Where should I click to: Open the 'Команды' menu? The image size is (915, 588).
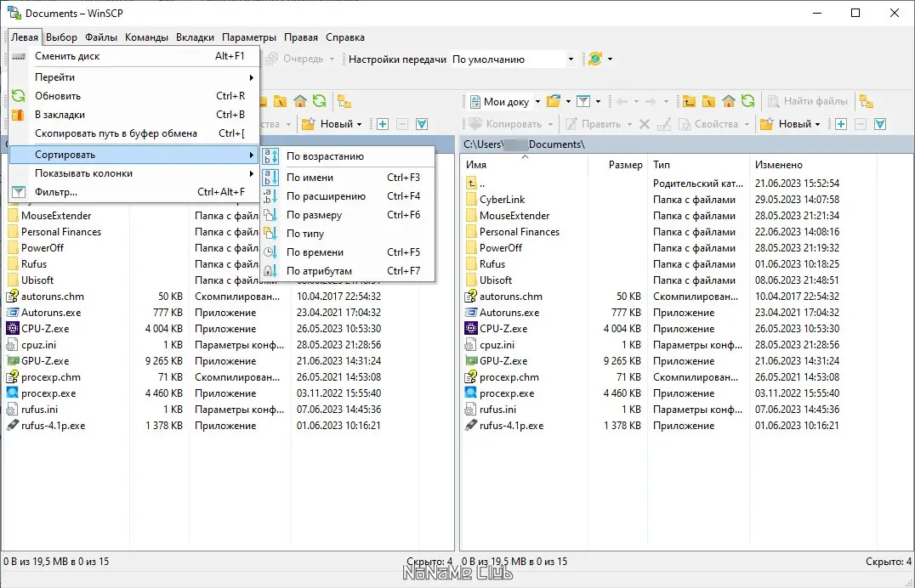[146, 37]
